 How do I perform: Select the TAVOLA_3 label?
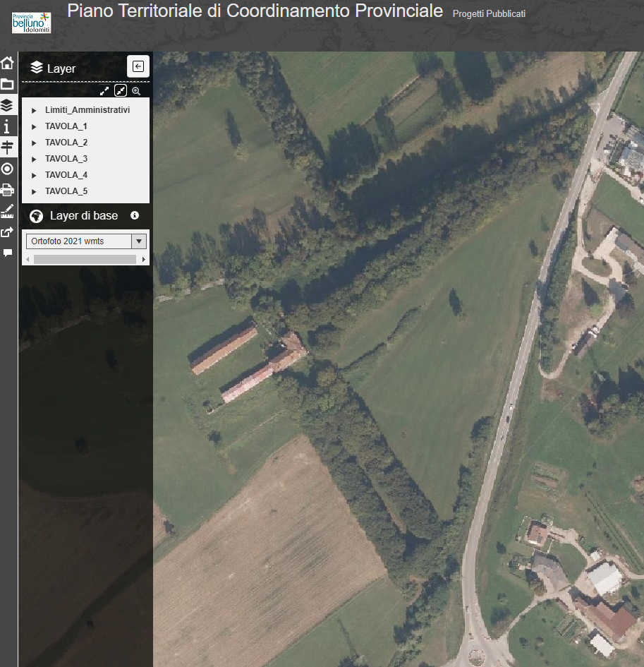[x=66, y=158]
